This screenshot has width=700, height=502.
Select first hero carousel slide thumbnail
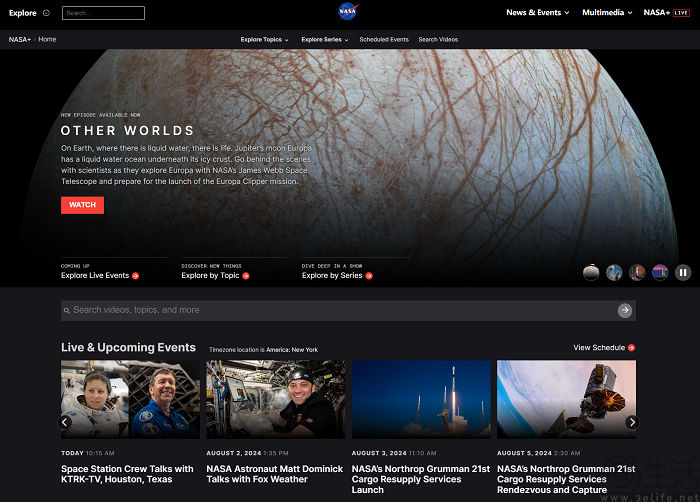coord(591,272)
